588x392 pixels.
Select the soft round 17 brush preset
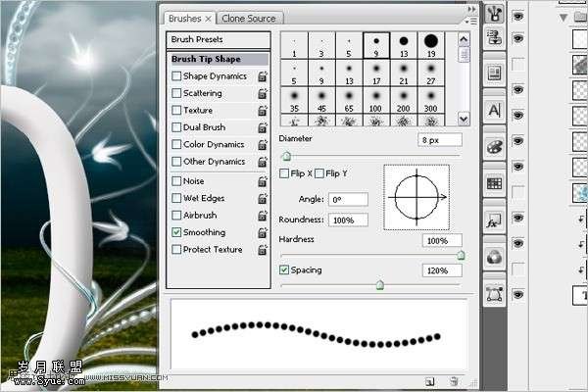[376, 73]
